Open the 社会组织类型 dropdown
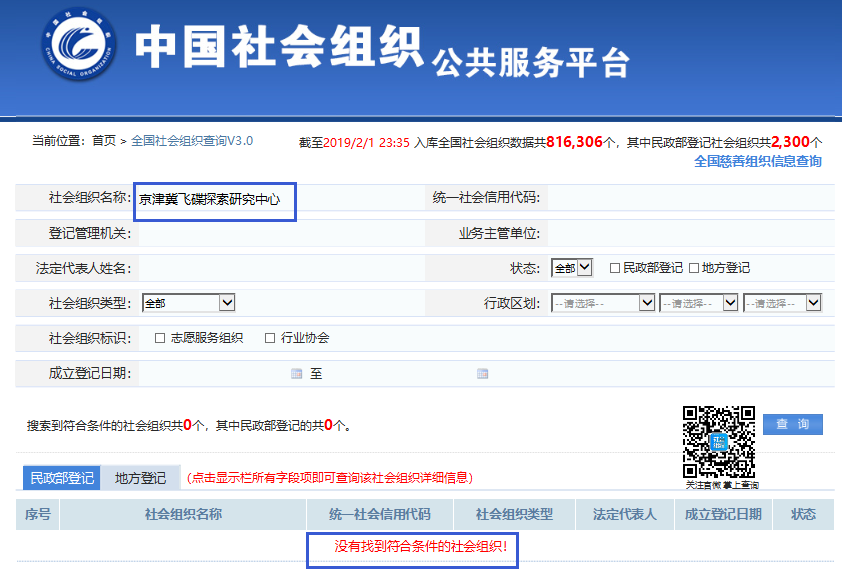 point(188,303)
